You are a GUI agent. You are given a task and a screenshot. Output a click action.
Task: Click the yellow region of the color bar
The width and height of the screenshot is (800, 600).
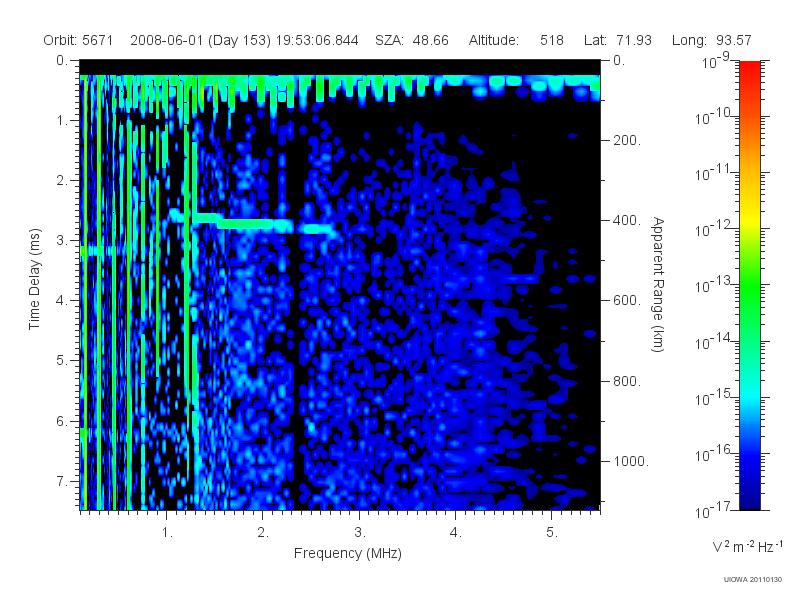[749, 219]
